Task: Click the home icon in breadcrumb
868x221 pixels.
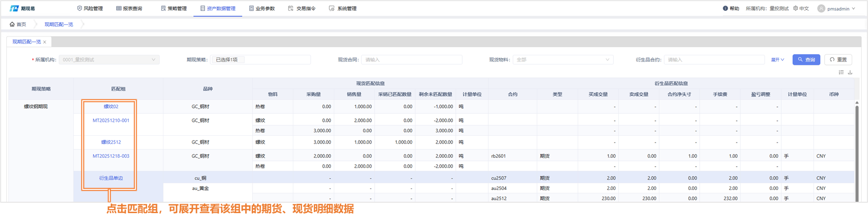Action: pyautogui.click(x=12, y=24)
